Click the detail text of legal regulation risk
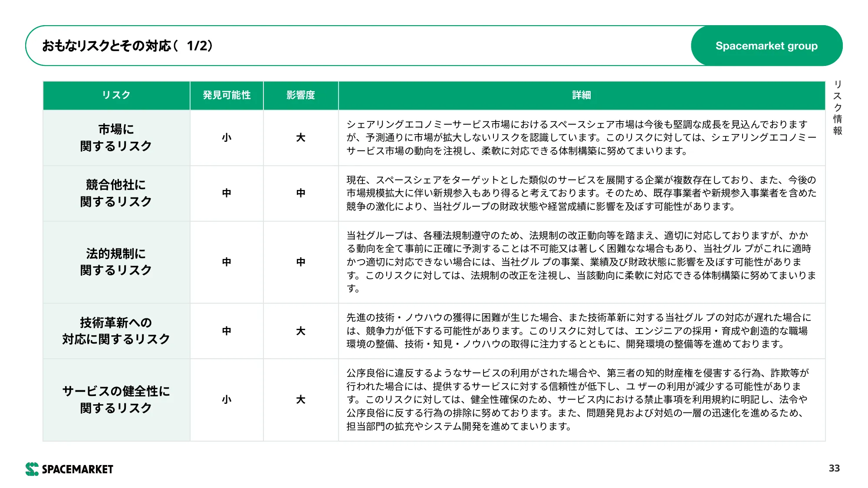Viewport: 868px width, 488px height. (x=582, y=262)
